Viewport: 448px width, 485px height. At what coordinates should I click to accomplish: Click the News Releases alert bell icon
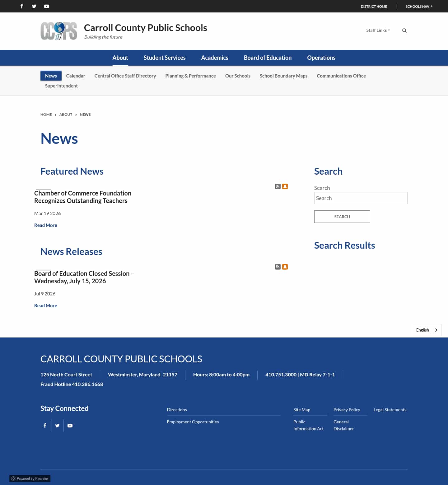click(285, 267)
